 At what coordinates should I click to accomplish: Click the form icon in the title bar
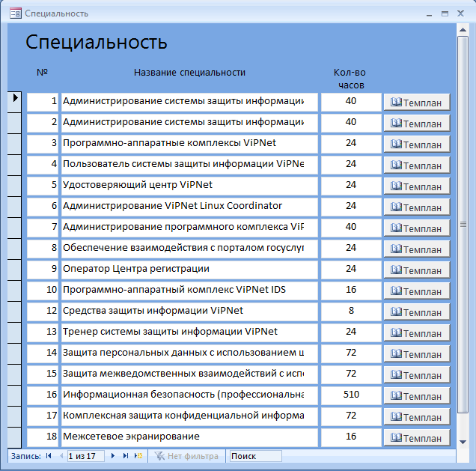(x=16, y=13)
